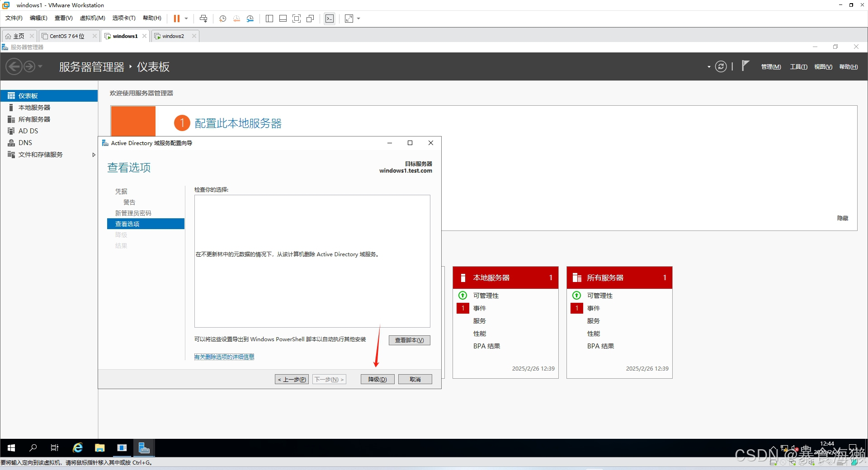868x470 pixels.
Task: Click 隐藏 to hide the welcome tile
Action: tap(843, 218)
